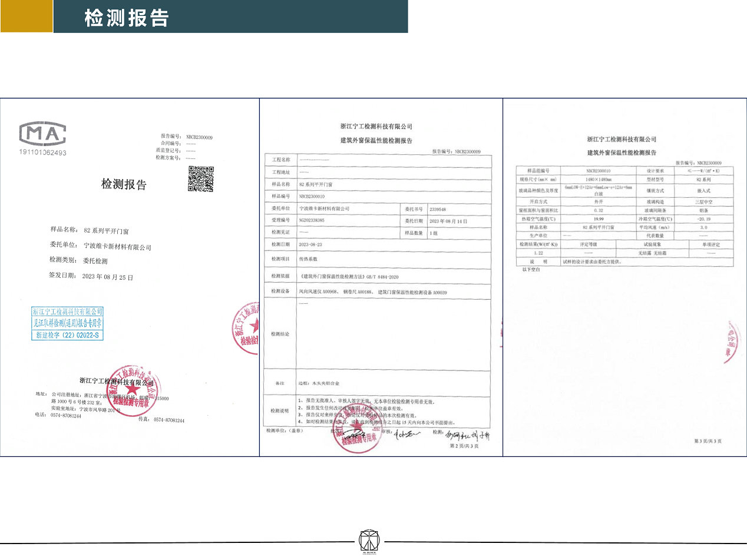
Task: Click the CMA certification logo on the cover page
Action: [42, 135]
